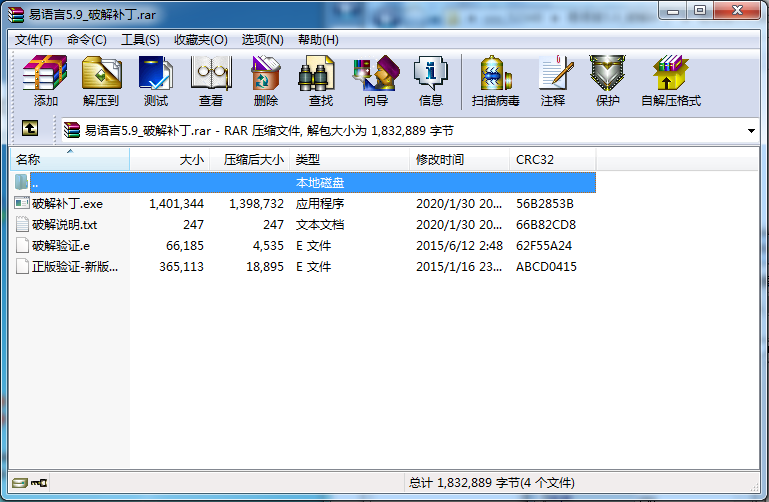Image resolution: width=769 pixels, height=502 pixels.
Task: Sort by 压缩后大小 column header
Action: [x=250, y=159]
